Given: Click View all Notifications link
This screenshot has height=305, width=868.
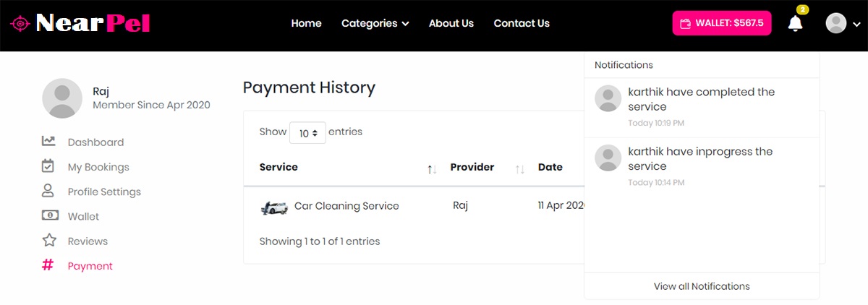Looking at the screenshot, I should pyautogui.click(x=701, y=286).
